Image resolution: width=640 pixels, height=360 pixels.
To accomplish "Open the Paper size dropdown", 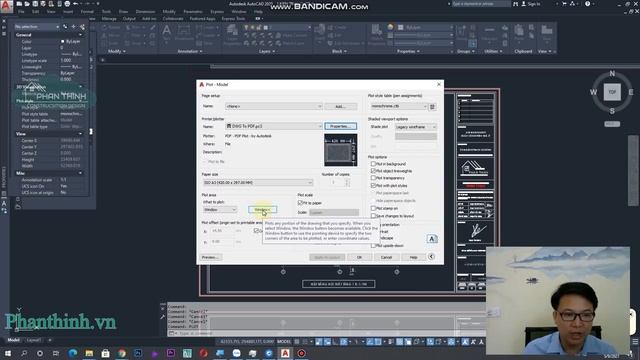I will click(258, 182).
